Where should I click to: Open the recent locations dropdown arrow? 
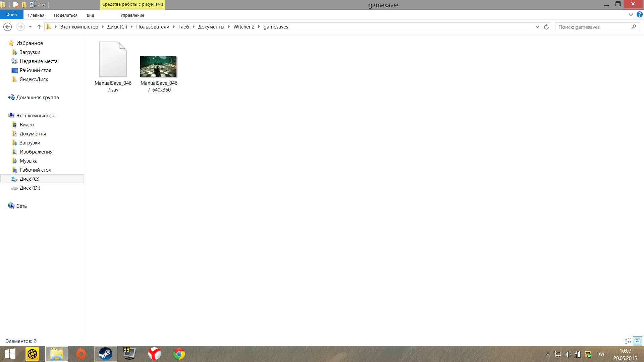point(30,27)
